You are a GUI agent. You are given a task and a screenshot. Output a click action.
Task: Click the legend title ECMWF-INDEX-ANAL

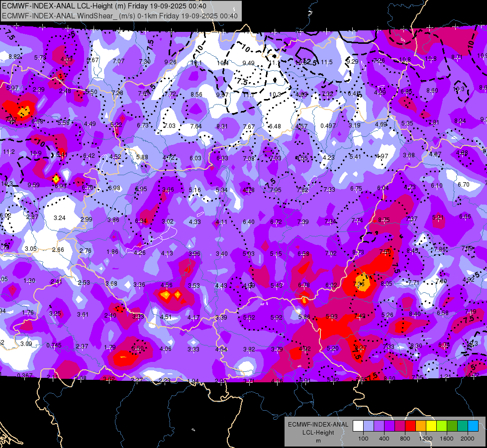click(x=318, y=425)
